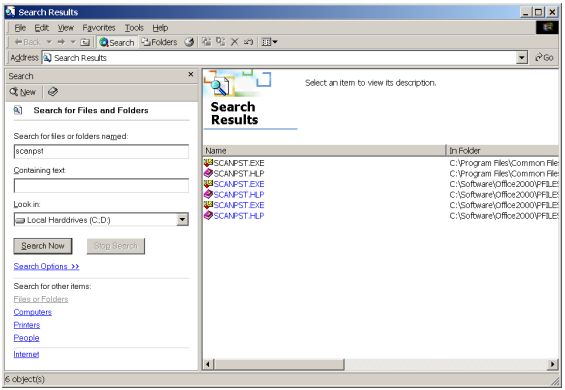565x390 pixels.
Task: Click the Search for Files and Folders icon
Action: click(18, 110)
